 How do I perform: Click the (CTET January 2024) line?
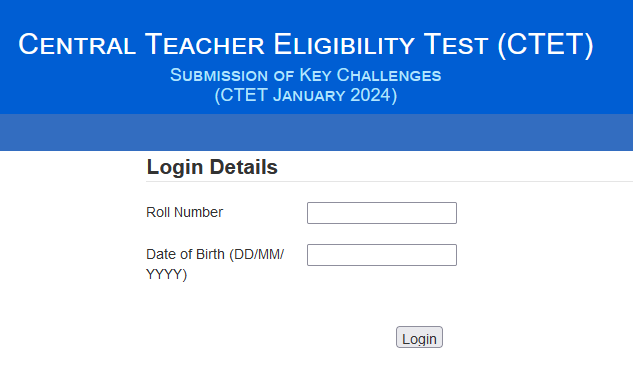click(306, 95)
